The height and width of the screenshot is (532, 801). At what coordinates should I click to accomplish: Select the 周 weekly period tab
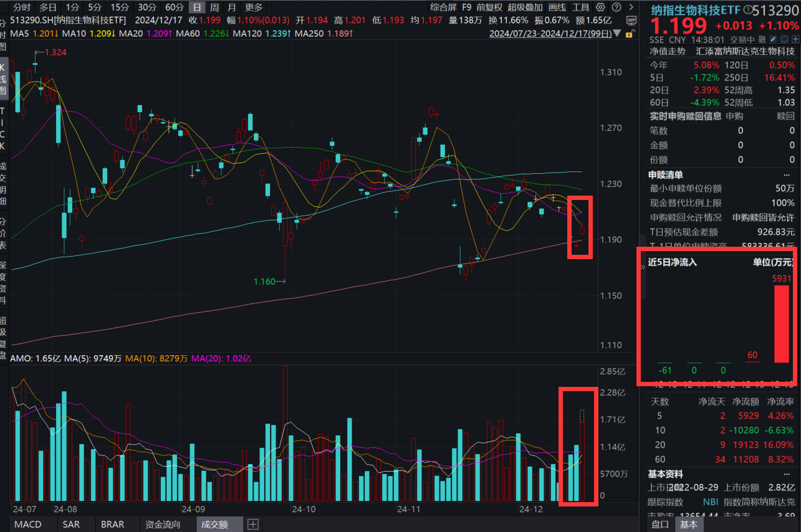pos(214,7)
